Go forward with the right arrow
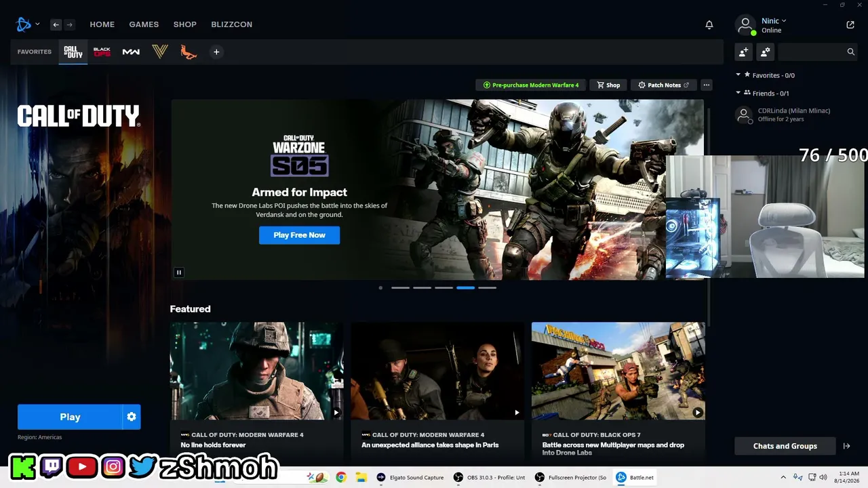Image resolution: width=868 pixels, height=488 pixels. 69,24
